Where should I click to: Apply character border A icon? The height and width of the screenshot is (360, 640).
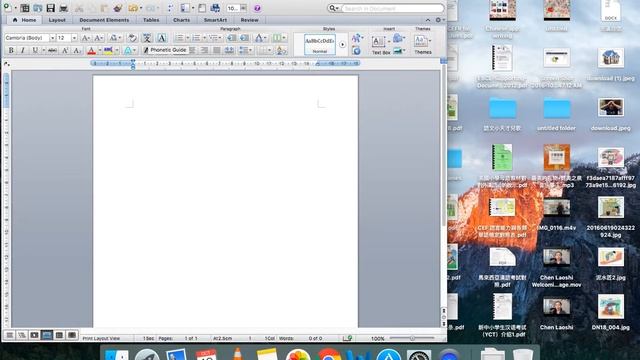point(162,38)
